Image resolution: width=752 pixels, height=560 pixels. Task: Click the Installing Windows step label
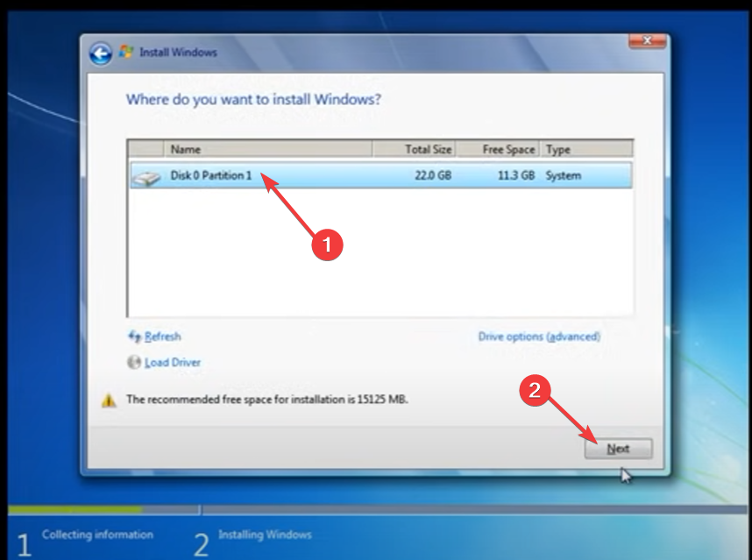coord(265,535)
